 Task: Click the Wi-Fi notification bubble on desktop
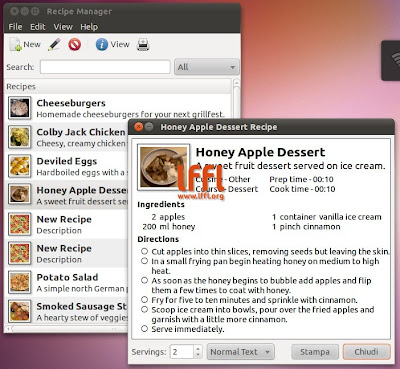391,60
